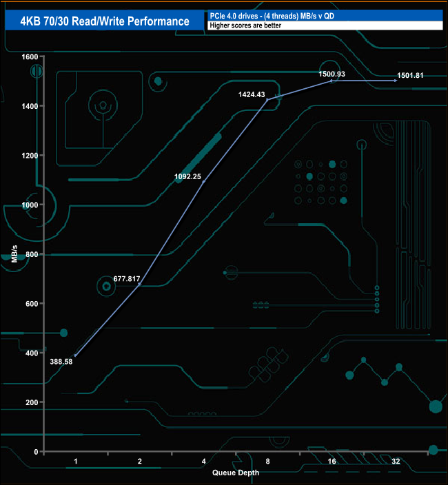Image resolution: width=448 pixels, height=485 pixels.
Task: Click the 1000 y-axis label
Action: tap(30, 205)
